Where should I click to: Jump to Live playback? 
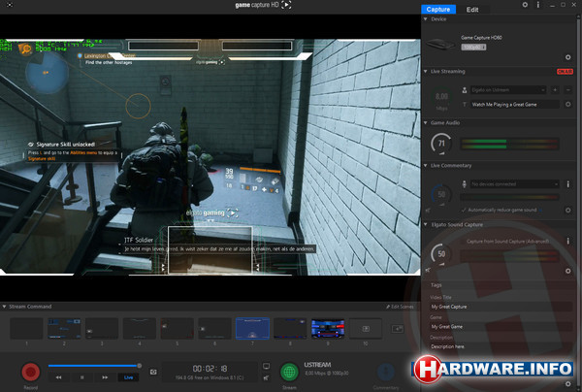(x=128, y=377)
